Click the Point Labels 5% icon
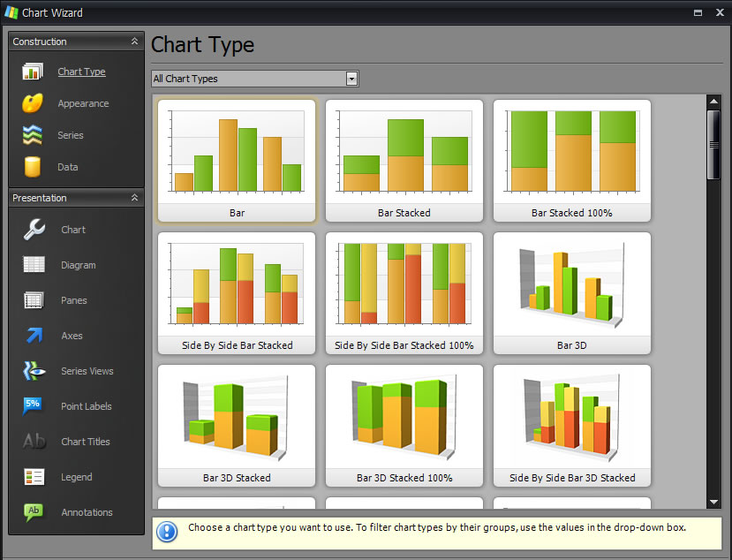Image resolution: width=732 pixels, height=560 pixels. tap(34, 405)
